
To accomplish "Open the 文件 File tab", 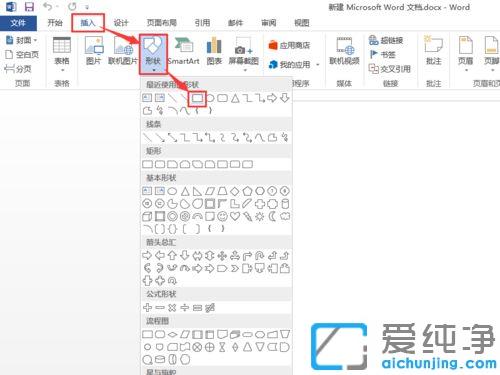I will pos(18,23).
